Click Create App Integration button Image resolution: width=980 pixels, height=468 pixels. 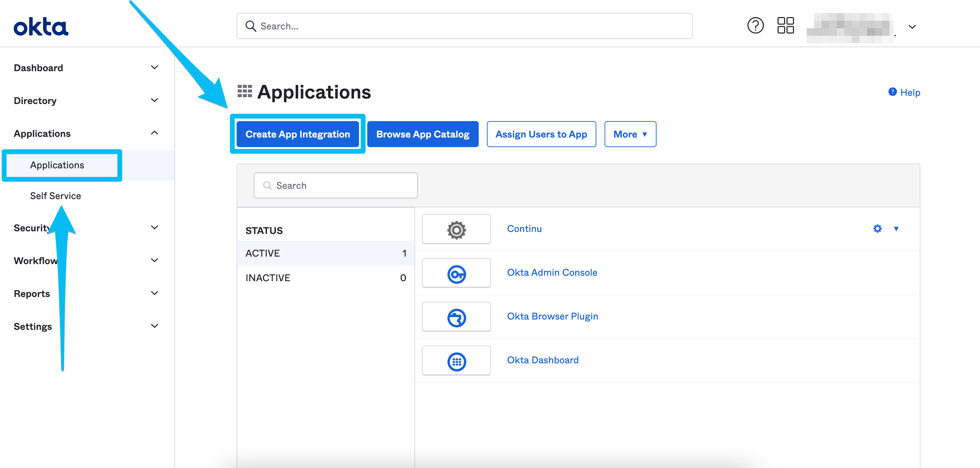pyautogui.click(x=297, y=134)
